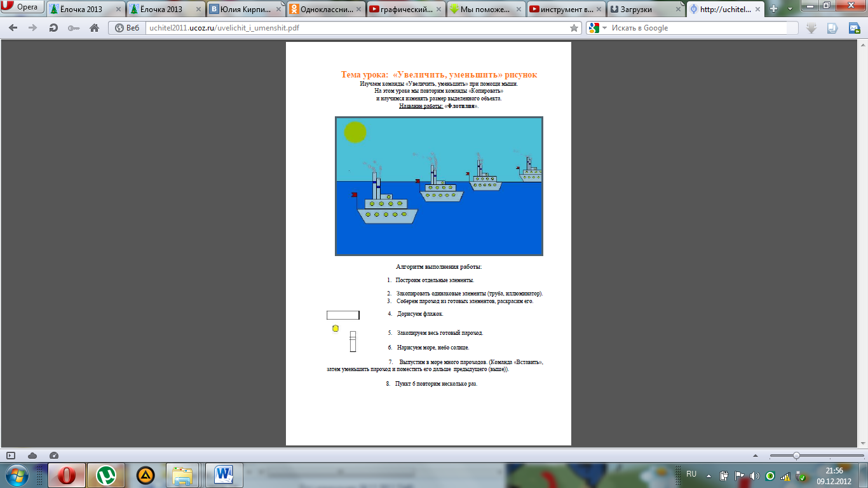Click the Веб site info badge
The height and width of the screenshot is (488, 868).
[x=126, y=28]
